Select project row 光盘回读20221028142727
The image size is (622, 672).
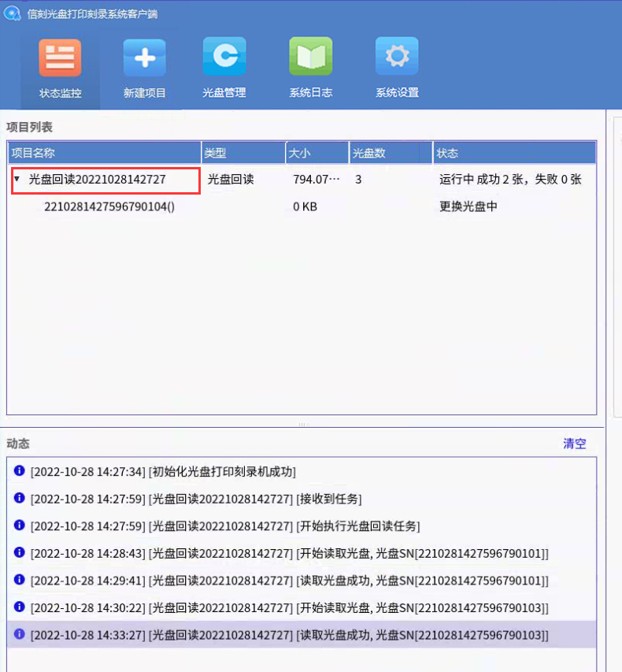[97, 180]
